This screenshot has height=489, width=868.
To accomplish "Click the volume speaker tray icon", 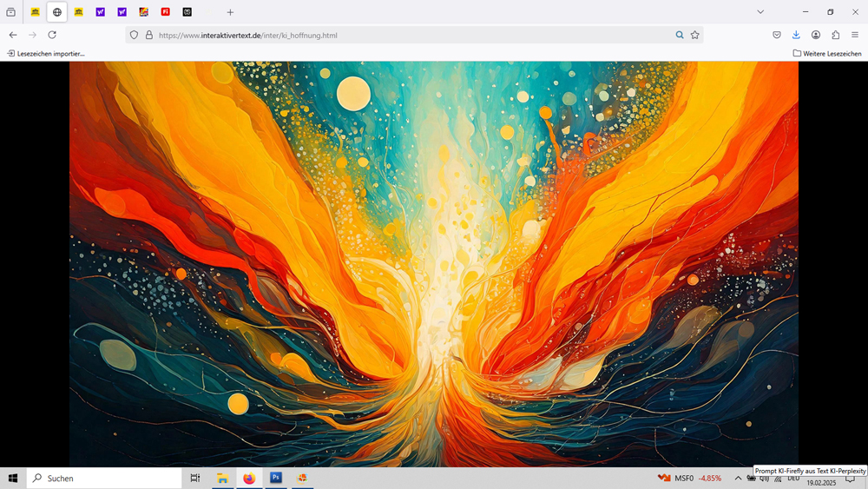I will tap(765, 479).
